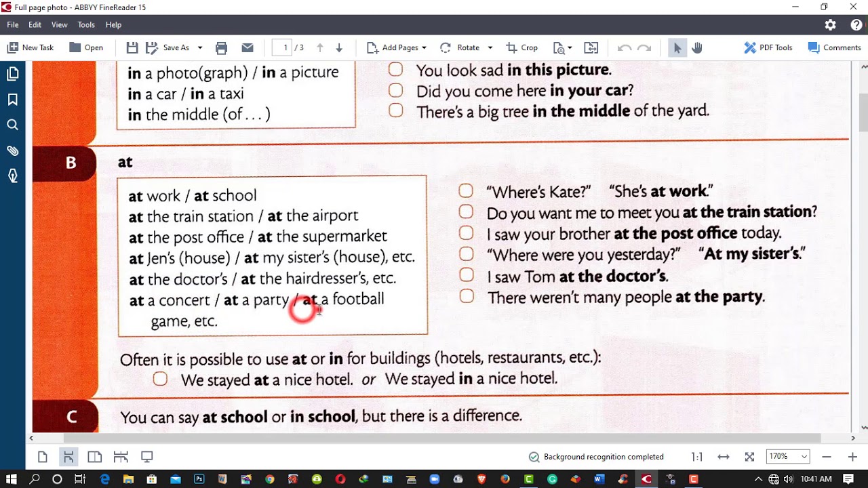This screenshot has height=488, width=868.
Task: Show the Bookmarks panel in sidebar
Action: tap(12, 100)
